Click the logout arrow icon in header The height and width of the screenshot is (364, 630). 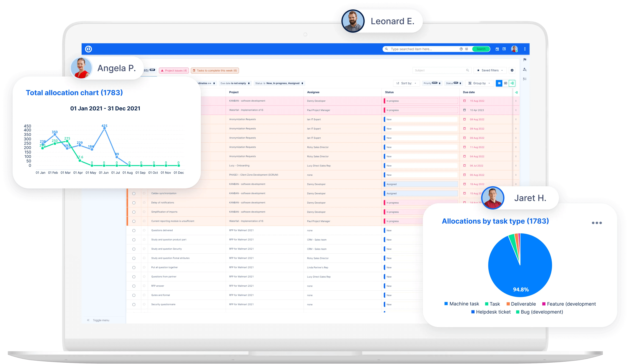[504, 49]
